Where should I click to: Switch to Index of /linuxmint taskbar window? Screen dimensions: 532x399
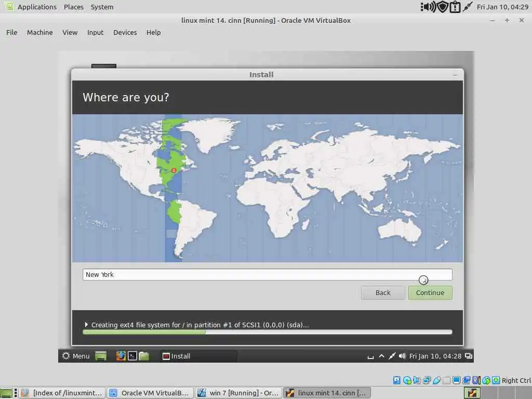(62, 393)
